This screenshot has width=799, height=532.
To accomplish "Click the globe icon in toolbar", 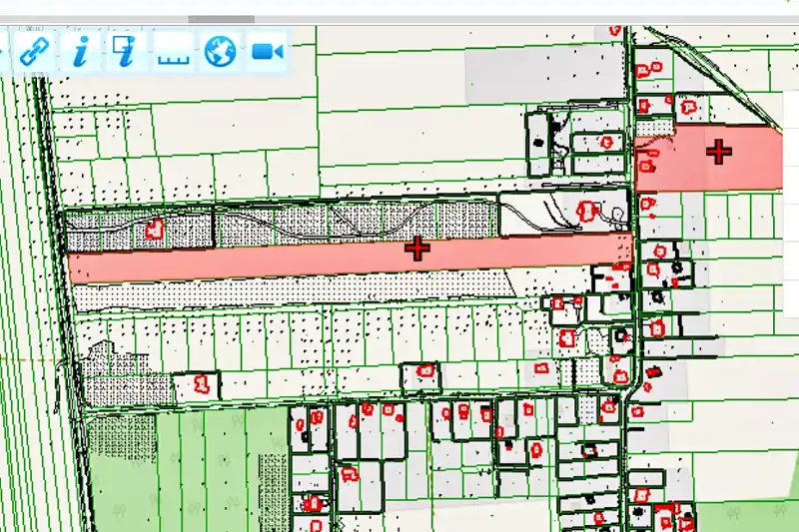I will pos(220,52).
